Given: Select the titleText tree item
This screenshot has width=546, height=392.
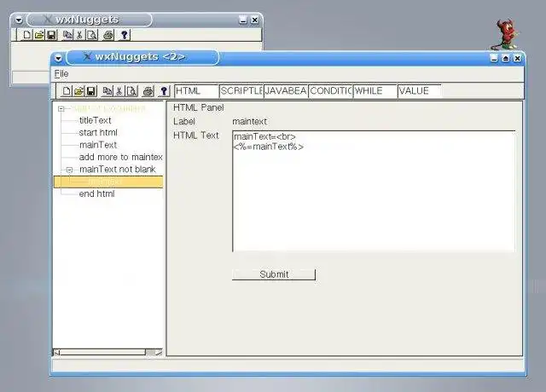Looking at the screenshot, I should [95, 120].
